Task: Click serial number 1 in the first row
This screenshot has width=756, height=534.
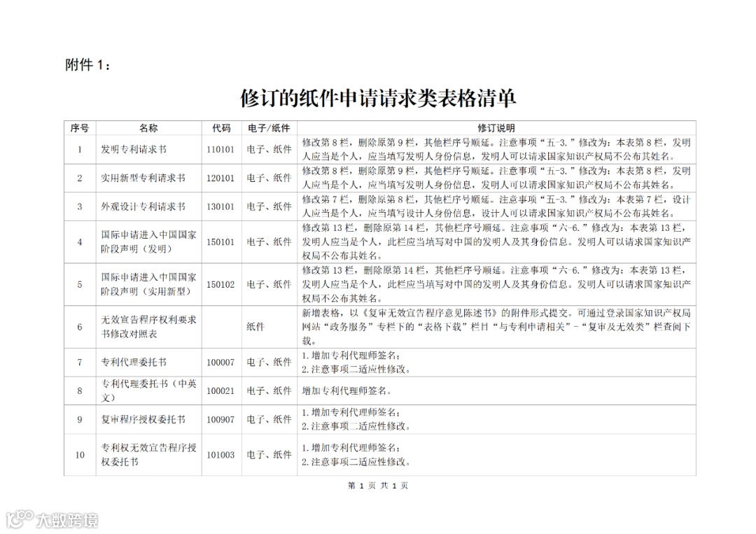Action: point(80,149)
